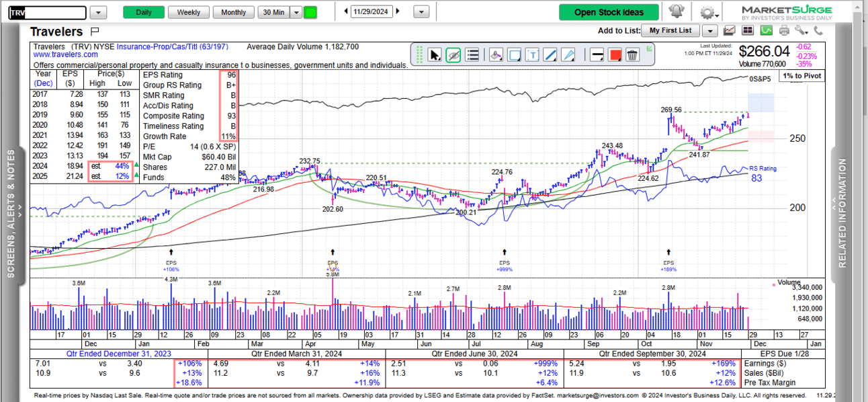Viewport: 868px width, 402px height.
Task: Click the 269.56 high price label
Action: coord(670,110)
